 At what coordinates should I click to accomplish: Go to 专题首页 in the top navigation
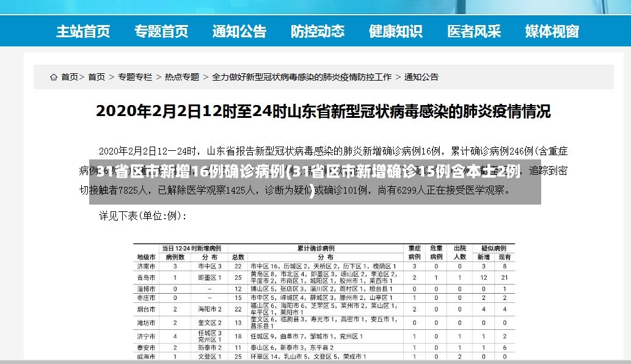(x=161, y=31)
